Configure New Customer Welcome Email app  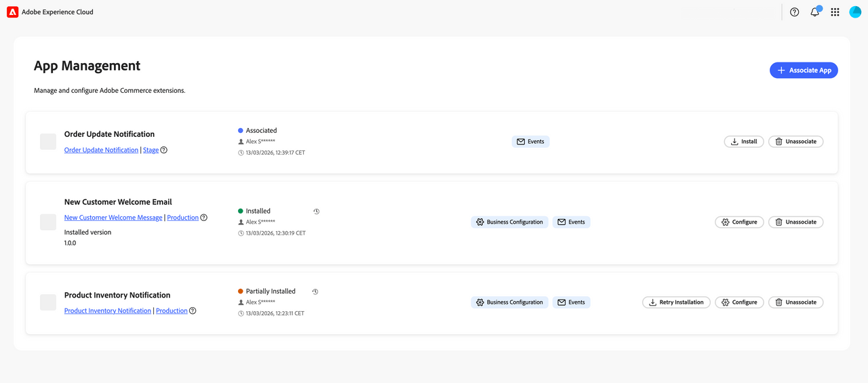[739, 222]
